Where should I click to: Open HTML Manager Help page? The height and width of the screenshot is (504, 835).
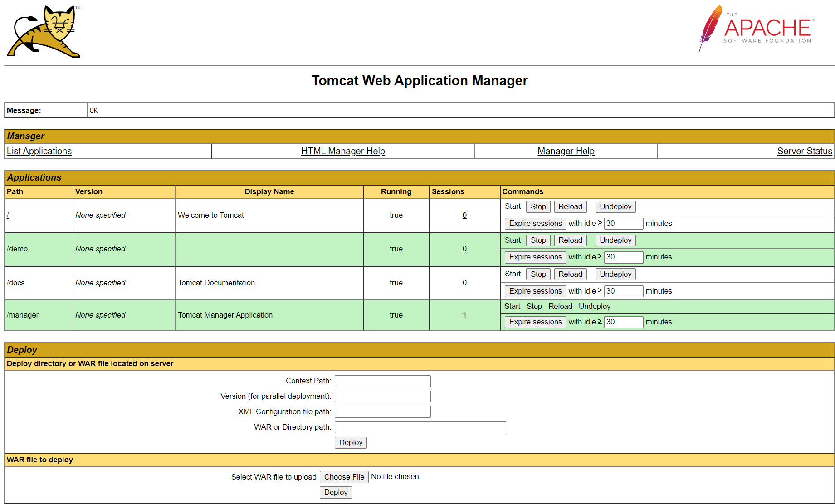click(342, 151)
